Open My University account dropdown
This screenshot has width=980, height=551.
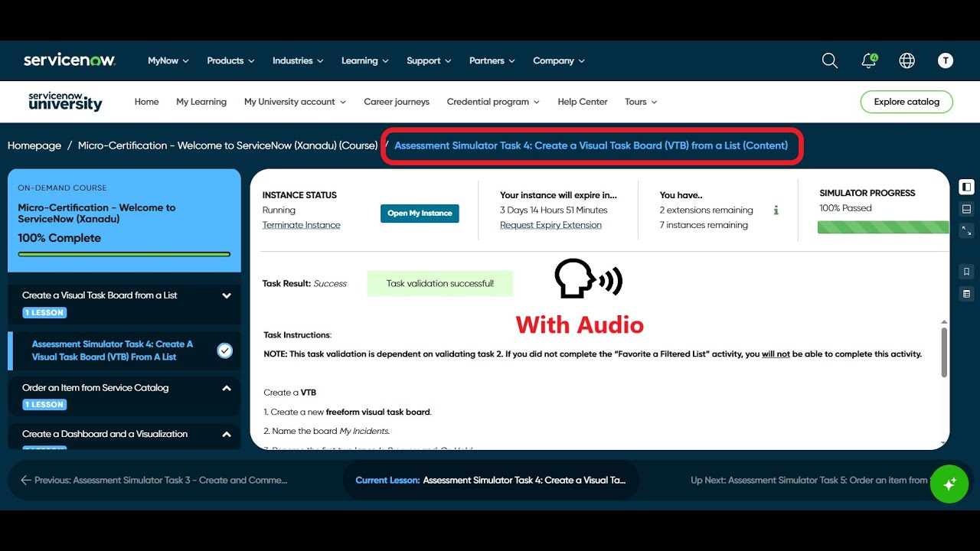(295, 102)
